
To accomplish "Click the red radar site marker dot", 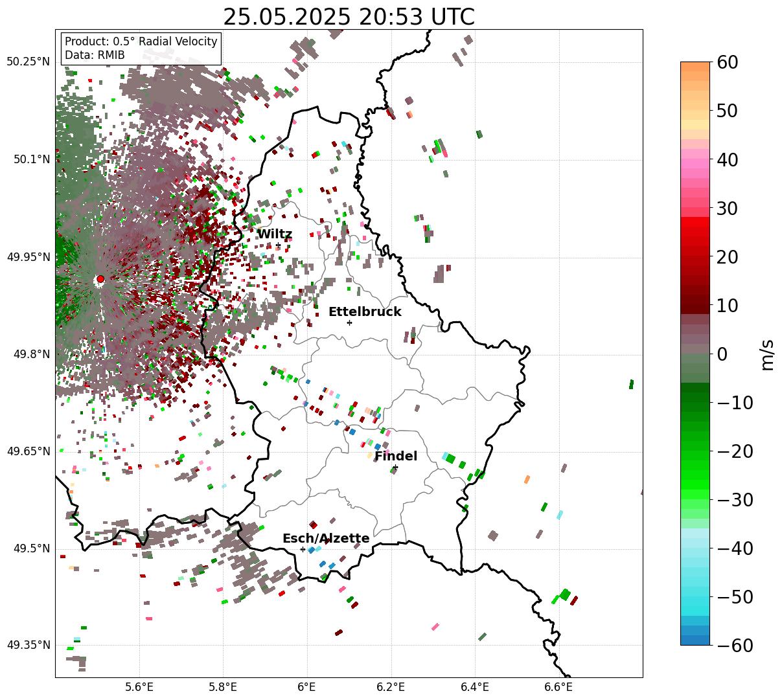I will [x=100, y=279].
